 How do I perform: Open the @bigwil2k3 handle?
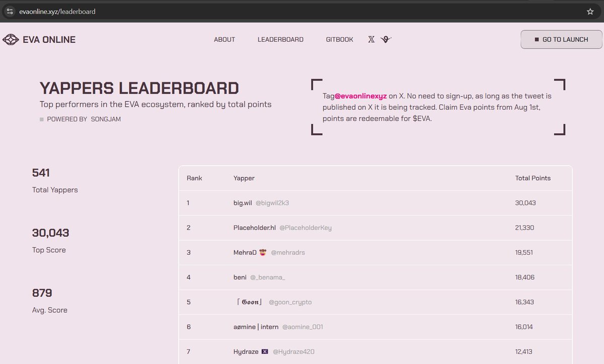[x=272, y=203]
